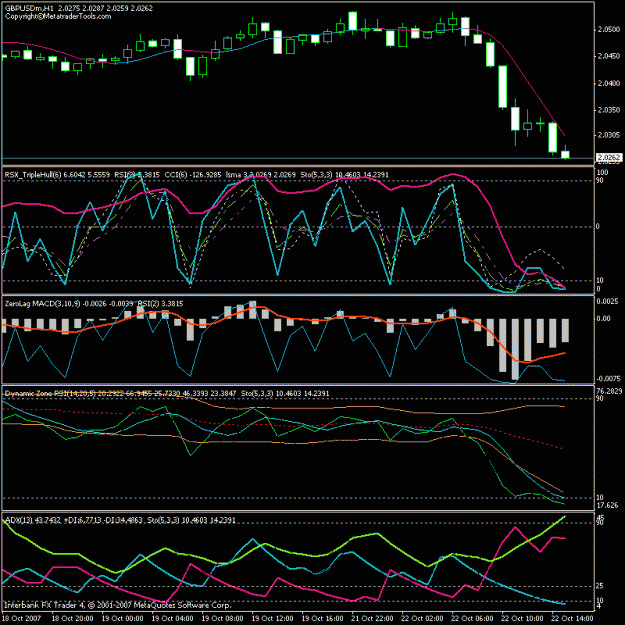Click the 18 Oct 2007 time axis label
Screen dimensions: 625x625
click(x=22, y=618)
